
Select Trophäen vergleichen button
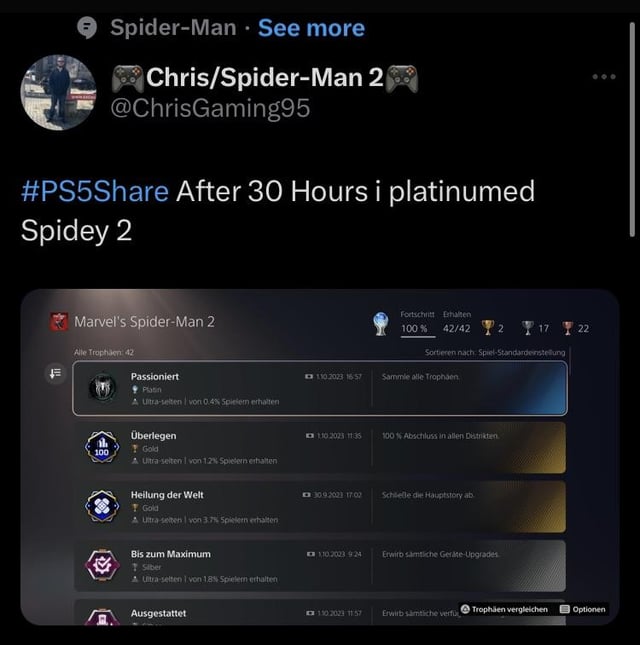[x=504, y=609]
